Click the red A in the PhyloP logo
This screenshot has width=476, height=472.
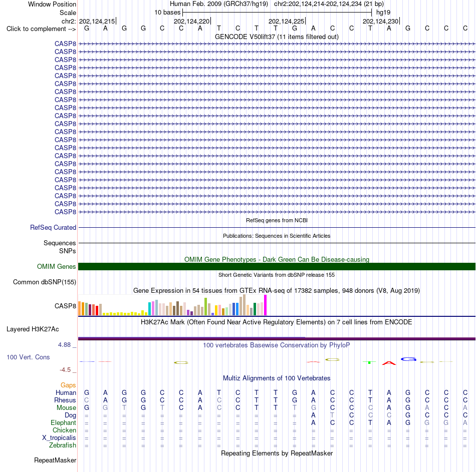click(x=389, y=363)
